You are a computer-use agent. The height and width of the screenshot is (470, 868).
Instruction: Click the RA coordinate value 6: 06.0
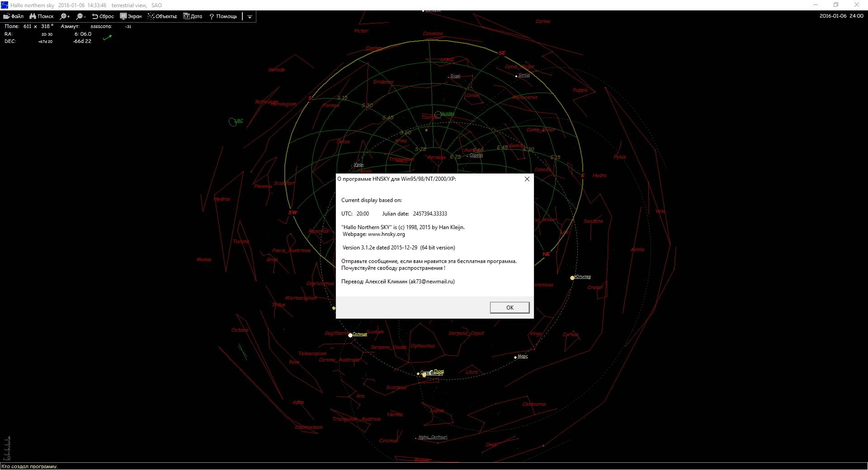[x=83, y=34]
